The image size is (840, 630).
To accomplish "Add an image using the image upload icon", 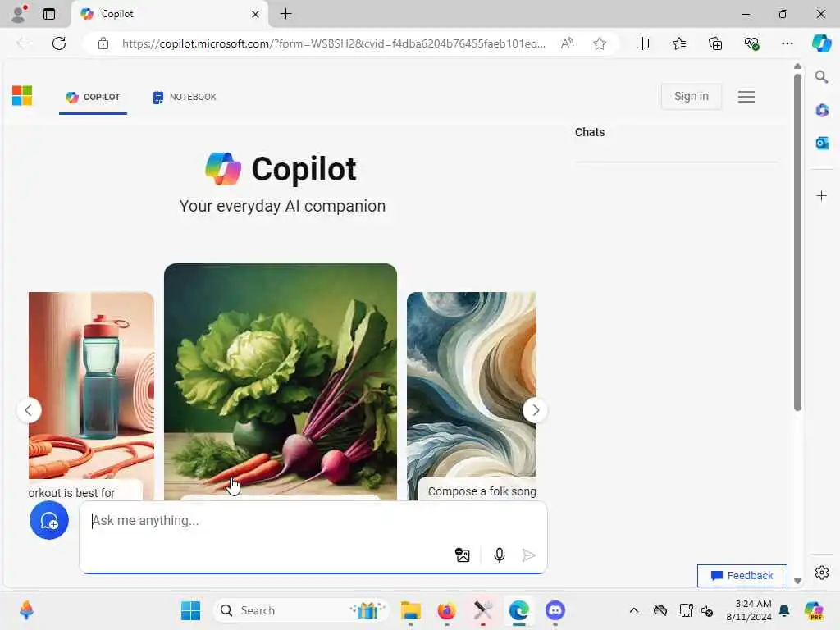I will pos(463,555).
